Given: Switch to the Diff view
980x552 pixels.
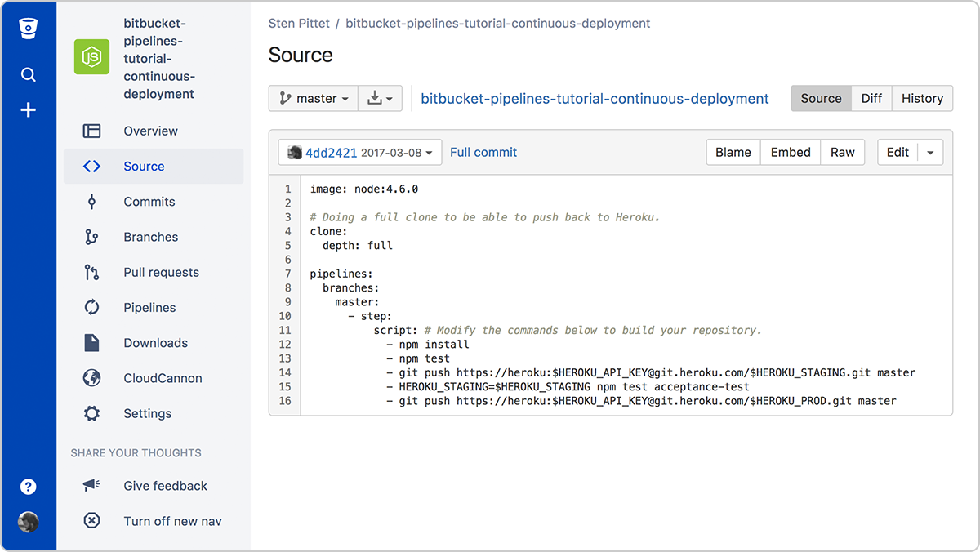Looking at the screenshot, I should [x=871, y=98].
